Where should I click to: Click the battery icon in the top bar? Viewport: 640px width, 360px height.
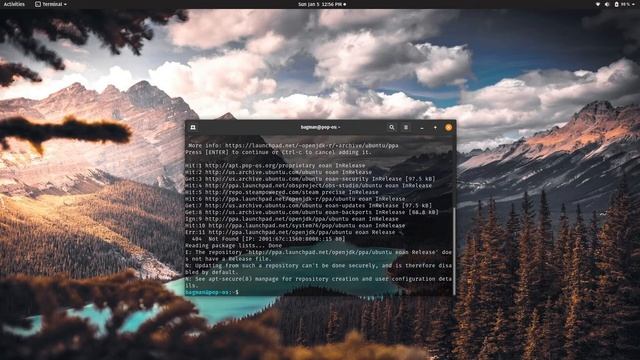[x=616, y=4]
